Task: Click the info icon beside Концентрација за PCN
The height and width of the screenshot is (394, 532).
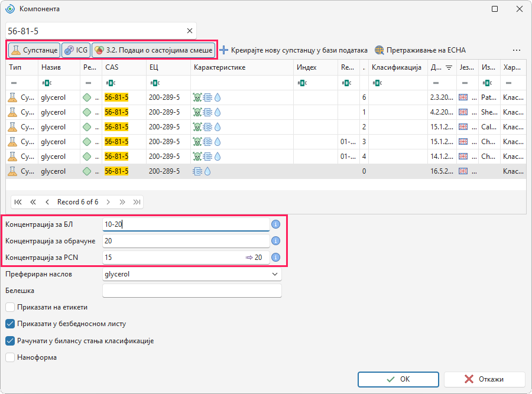Action: [276, 258]
